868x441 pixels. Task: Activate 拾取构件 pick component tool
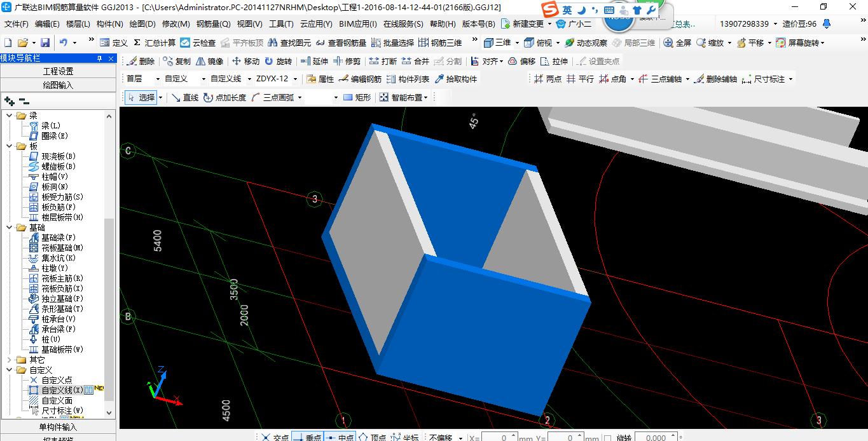(x=456, y=79)
